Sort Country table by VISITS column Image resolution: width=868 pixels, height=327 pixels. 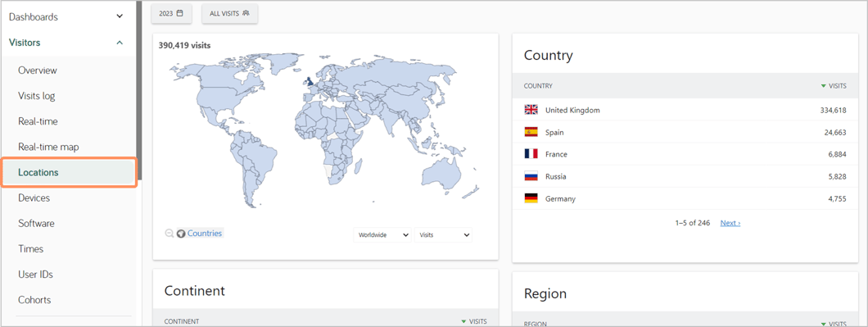pyautogui.click(x=834, y=86)
